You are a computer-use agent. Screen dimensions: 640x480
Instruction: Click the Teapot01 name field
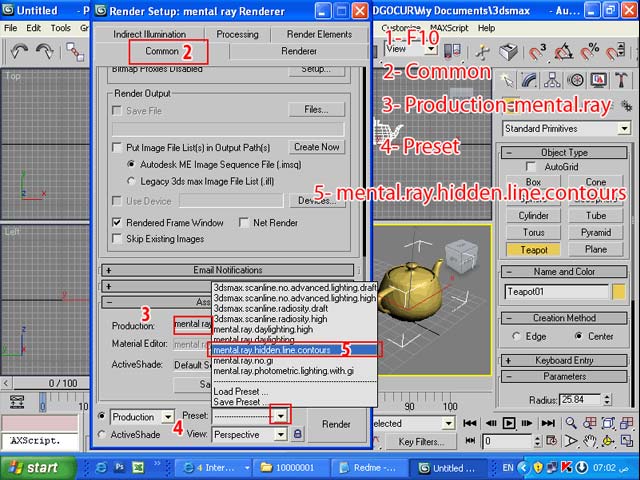coord(557,292)
